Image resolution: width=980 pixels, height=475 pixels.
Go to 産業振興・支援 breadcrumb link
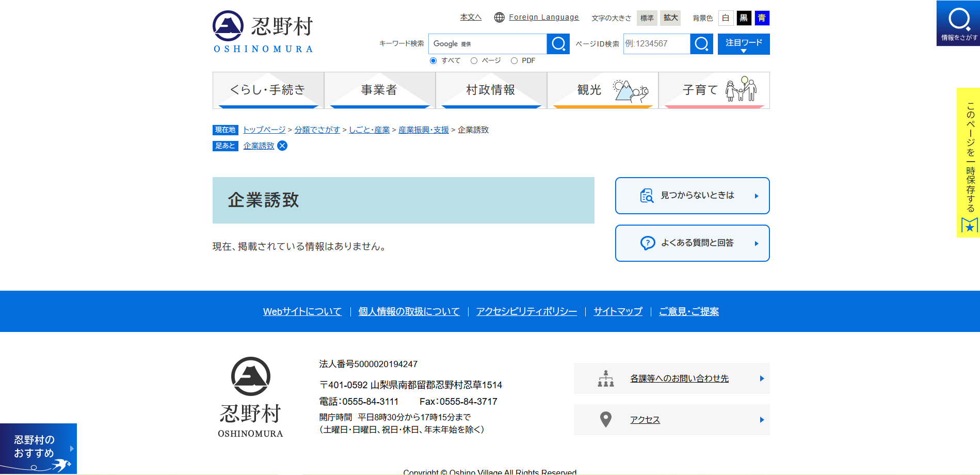click(x=424, y=130)
